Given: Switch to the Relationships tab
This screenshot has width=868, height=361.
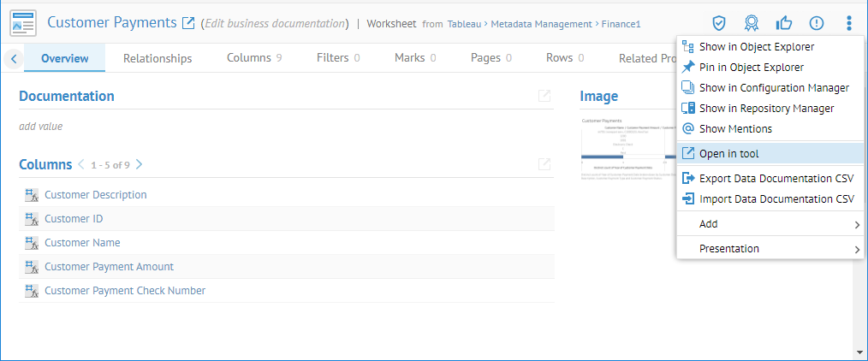Looking at the screenshot, I should tap(158, 58).
